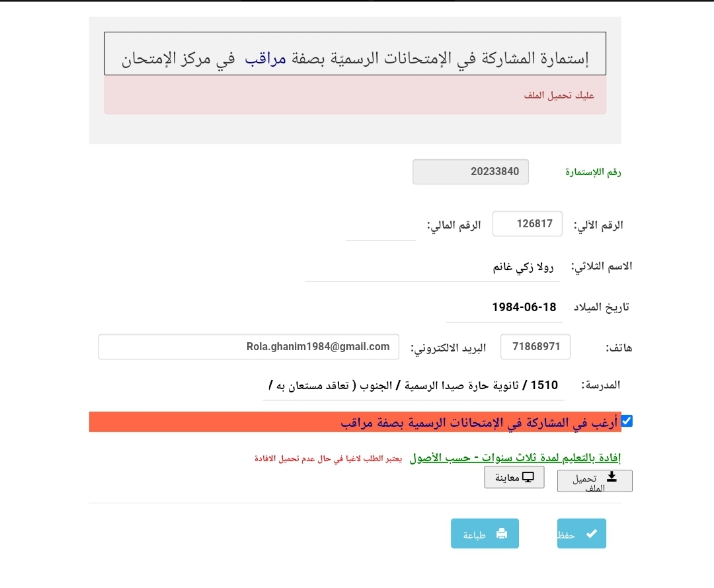
Task: Click the empty الرقم المالي field
Action: (380, 229)
